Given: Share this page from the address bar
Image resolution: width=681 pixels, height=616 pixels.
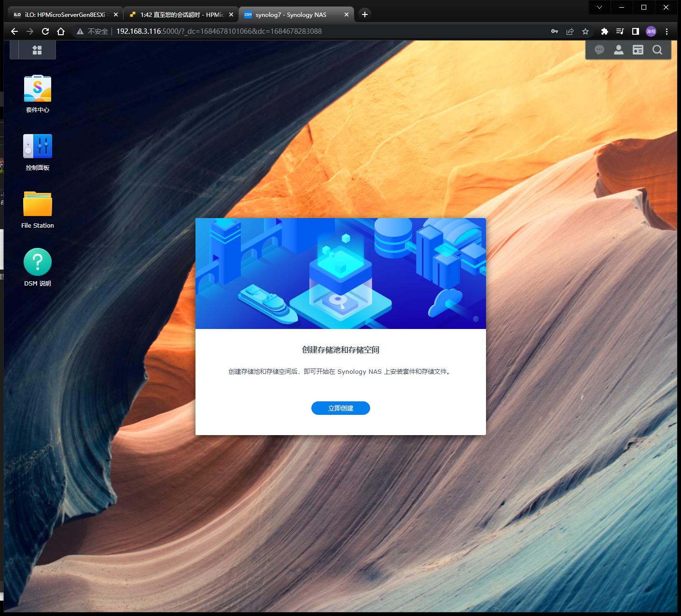Looking at the screenshot, I should click(x=570, y=31).
